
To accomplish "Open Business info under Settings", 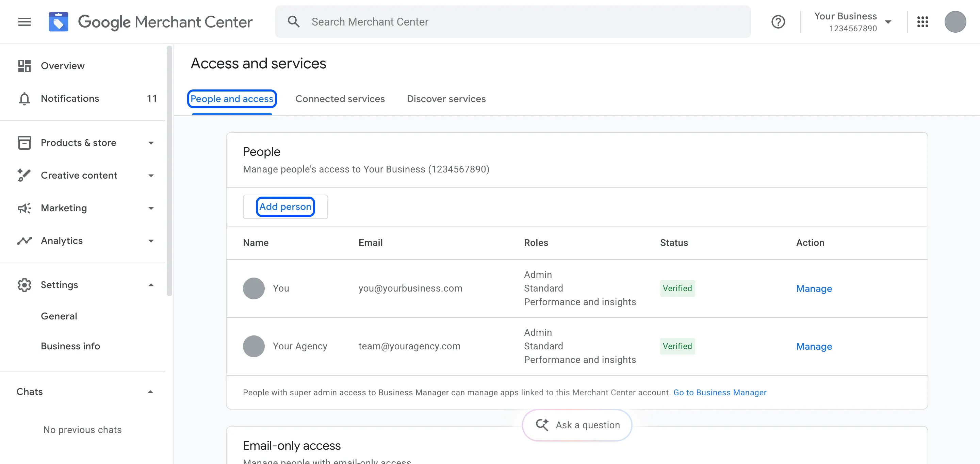I will point(70,346).
